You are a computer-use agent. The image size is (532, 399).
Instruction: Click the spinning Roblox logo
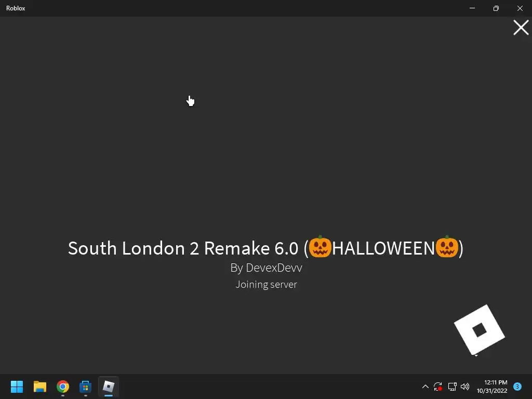[480, 330]
